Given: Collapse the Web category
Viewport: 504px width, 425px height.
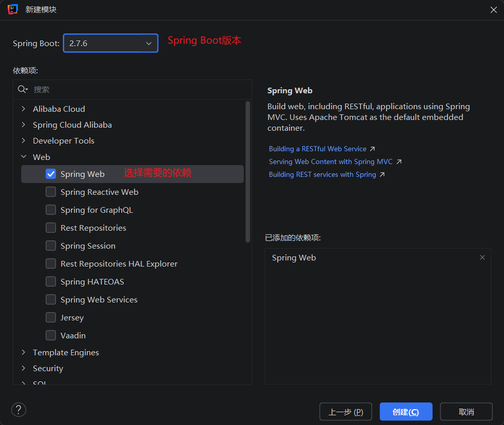Looking at the screenshot, I should [24, 157].
